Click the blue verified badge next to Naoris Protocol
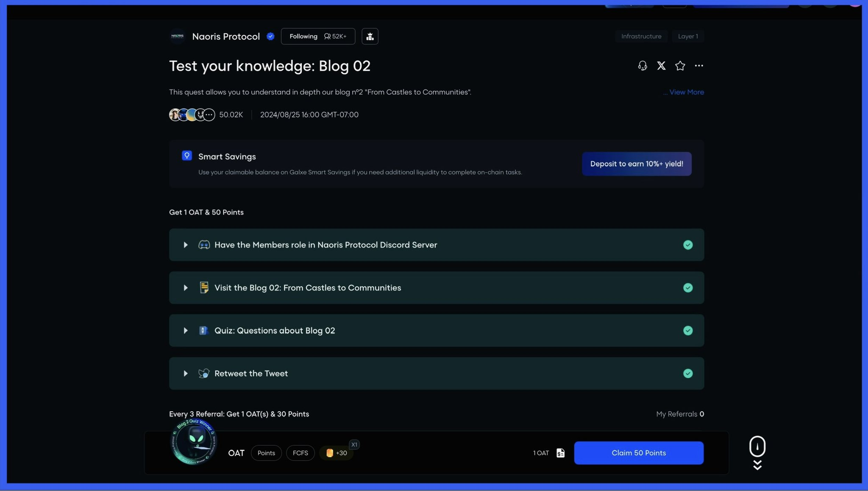Image resolution: width=868 pixels, height=491 pixels. coord(270,36)
